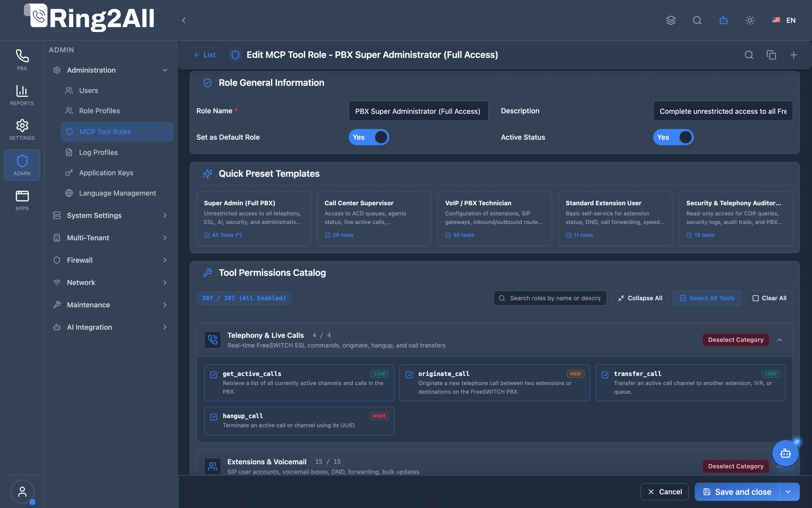
Task: Click the Role Name input field
Action: 418,111
